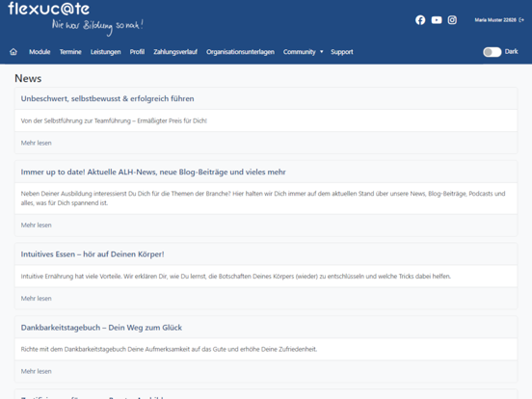Toggle the Dark mode switch
The width and height of the screenshot is (532, 399).
pyautogui.click(x=492, y=52)
